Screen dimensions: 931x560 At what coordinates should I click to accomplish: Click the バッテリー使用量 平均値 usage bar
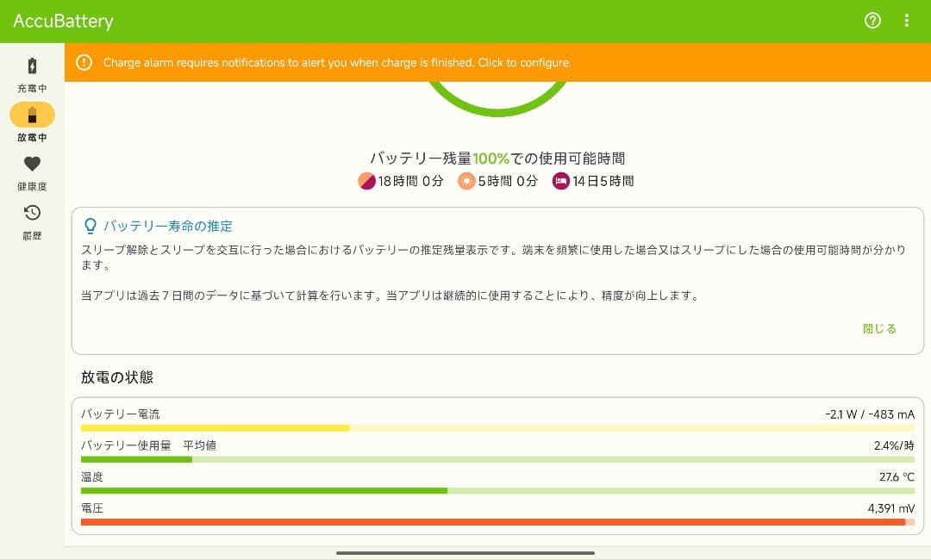click(x=497, y=459)
